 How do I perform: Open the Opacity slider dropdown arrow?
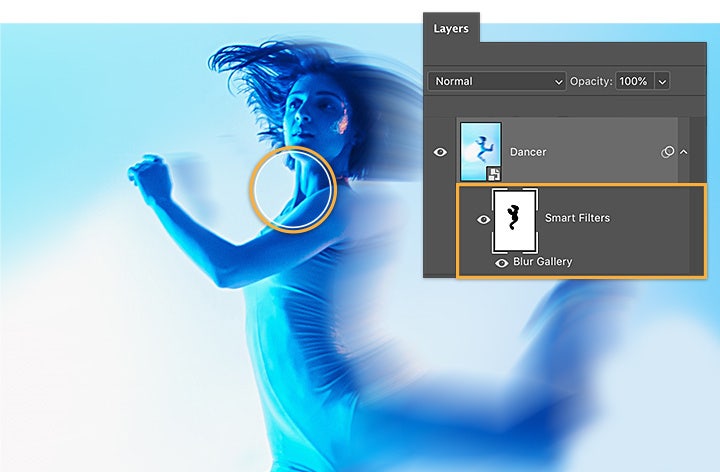662,82
